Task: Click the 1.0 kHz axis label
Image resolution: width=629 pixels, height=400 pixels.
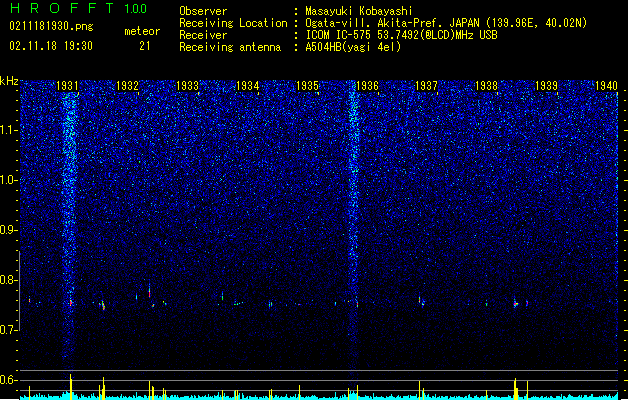Action: point(8,180)
